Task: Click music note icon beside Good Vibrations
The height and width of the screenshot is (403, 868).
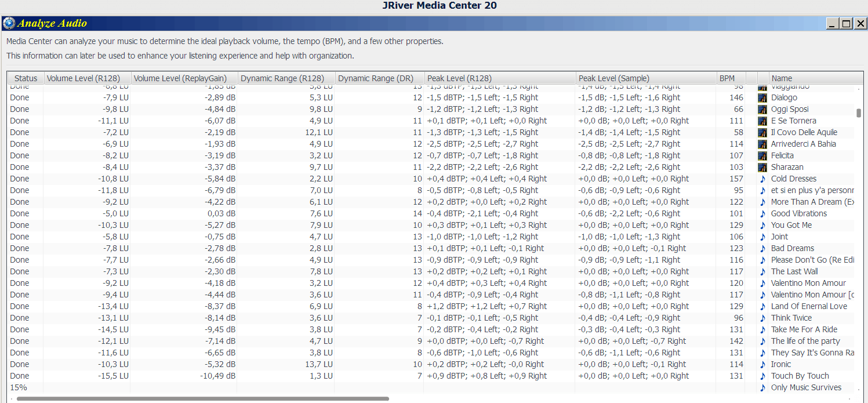Action: (762, 213)
